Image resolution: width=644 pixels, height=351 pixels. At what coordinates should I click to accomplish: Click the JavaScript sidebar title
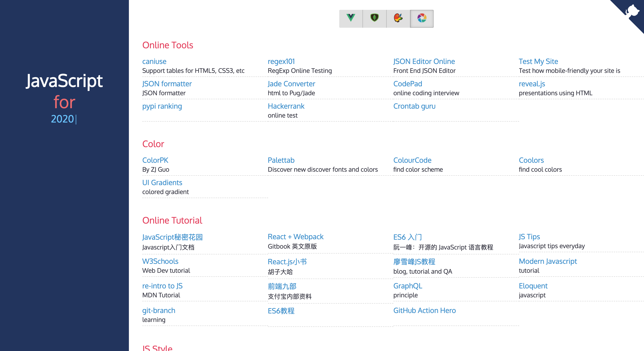[x=64, y=81]
